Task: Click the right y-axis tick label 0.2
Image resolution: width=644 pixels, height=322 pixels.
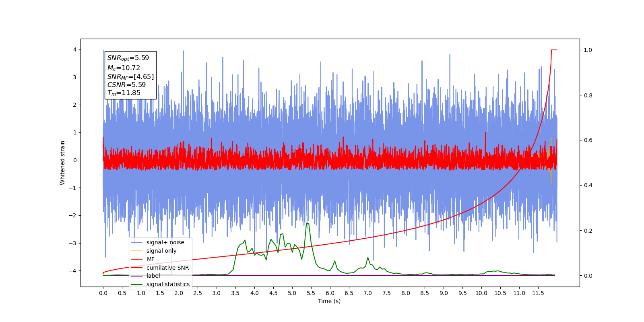Action: coord(588,231)
